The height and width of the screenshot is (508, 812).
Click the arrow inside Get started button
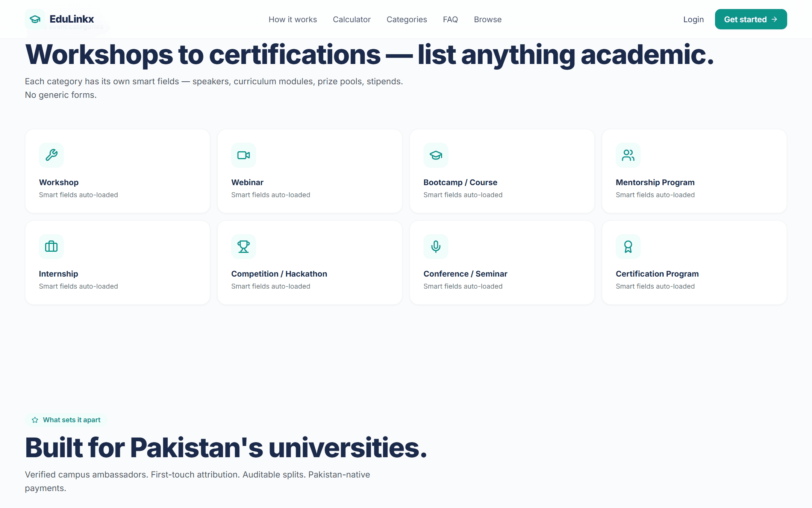click(774, 19)
